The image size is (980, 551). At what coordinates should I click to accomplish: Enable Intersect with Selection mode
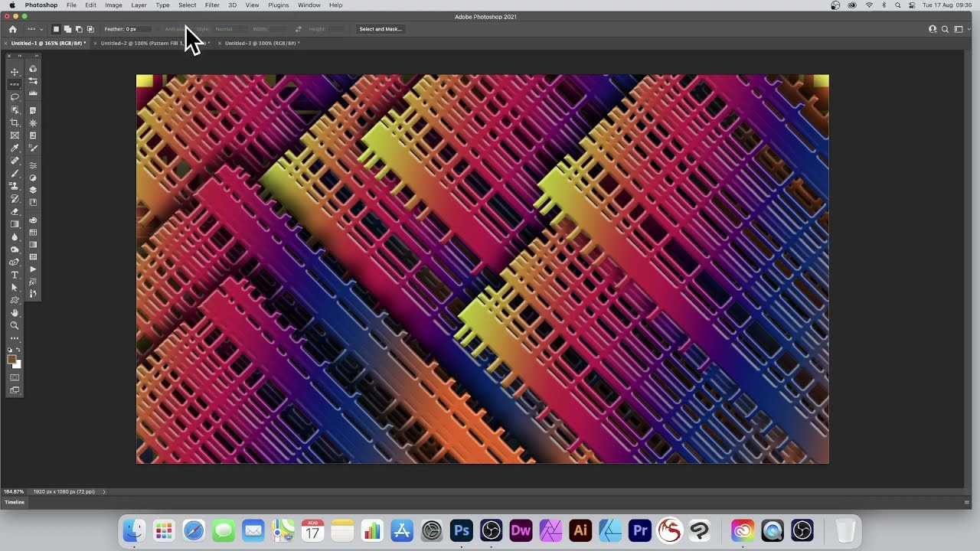[90, 29]
